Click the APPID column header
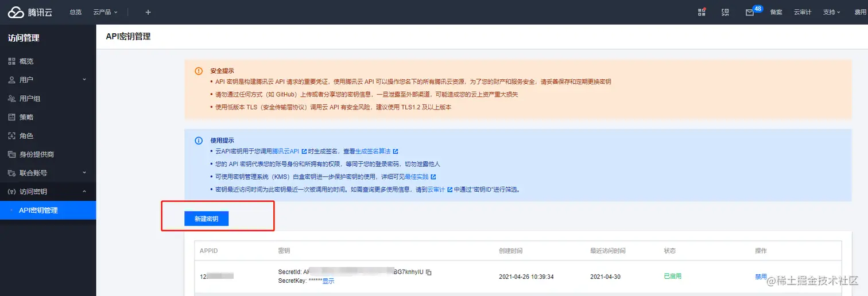Viewport: 868px width, 296px height. 208,251
